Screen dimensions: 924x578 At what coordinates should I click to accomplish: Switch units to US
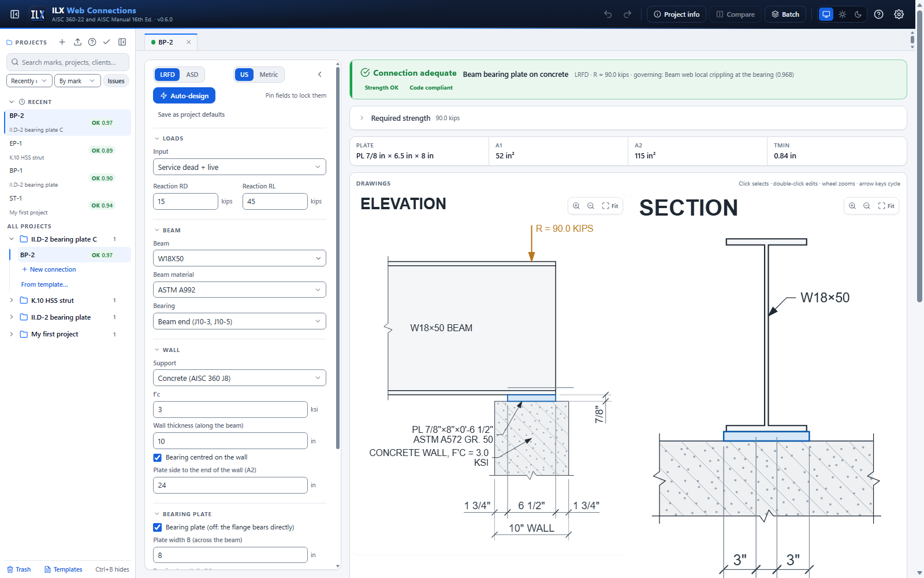(x=244, y=75)
